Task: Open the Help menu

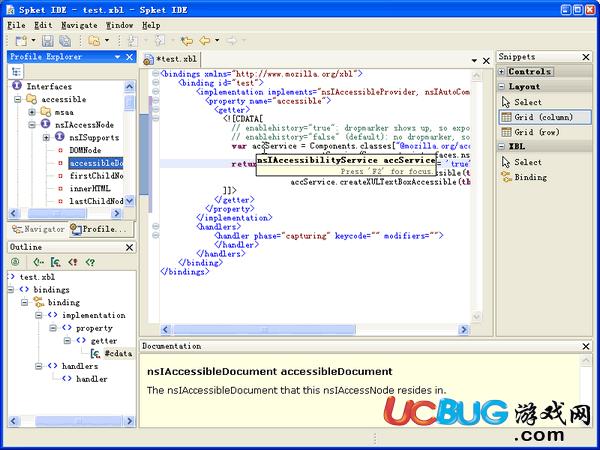Action: (151, 25)
